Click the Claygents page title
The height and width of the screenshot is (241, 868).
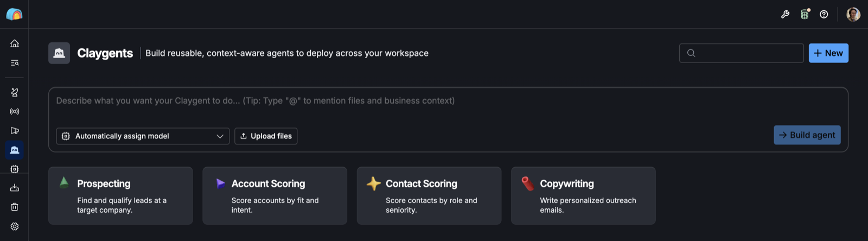(105, 53)
